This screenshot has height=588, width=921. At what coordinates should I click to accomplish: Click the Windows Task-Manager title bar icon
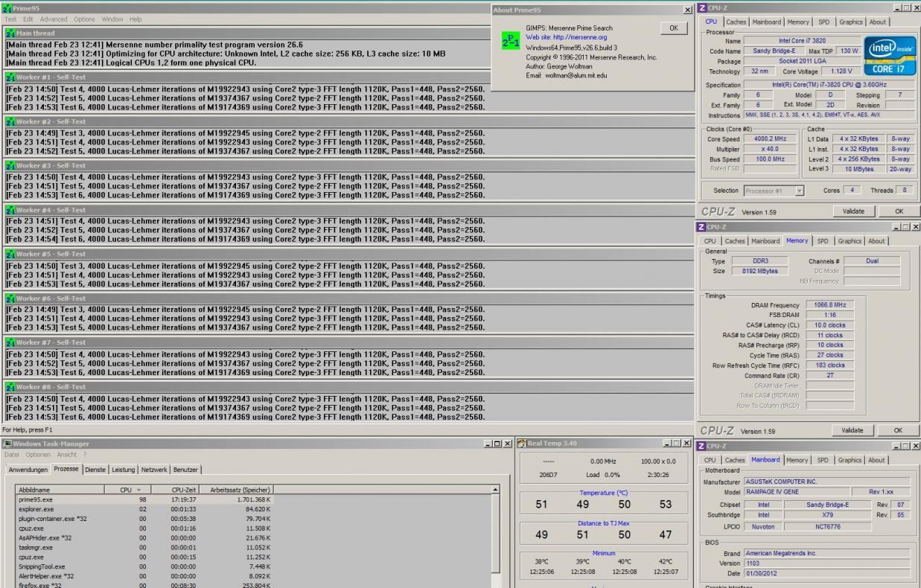pyautogui.click(x=6, y=444)
